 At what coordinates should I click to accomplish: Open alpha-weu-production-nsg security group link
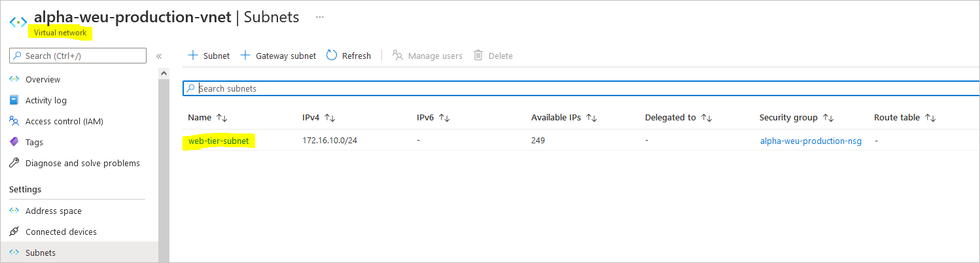click(x=811, y=141)
